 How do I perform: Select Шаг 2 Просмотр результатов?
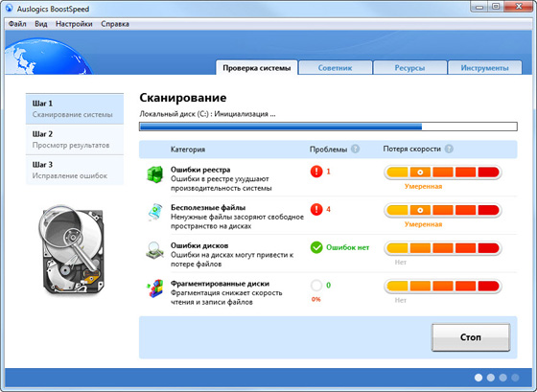(75, 139)
